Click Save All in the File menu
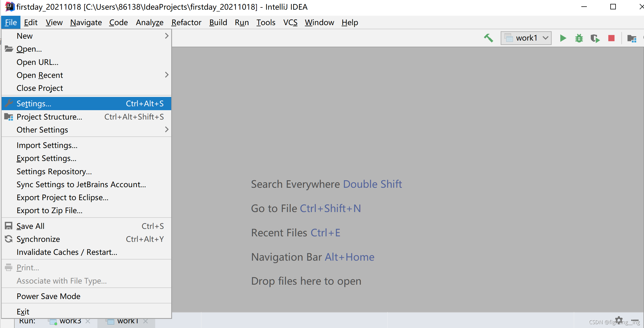 click(30, 226)
